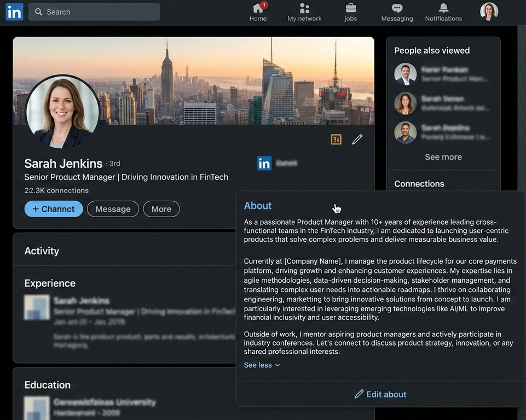Select the first People also viewed profile photo
Screen dimensions: 526x420
point(405,74)
